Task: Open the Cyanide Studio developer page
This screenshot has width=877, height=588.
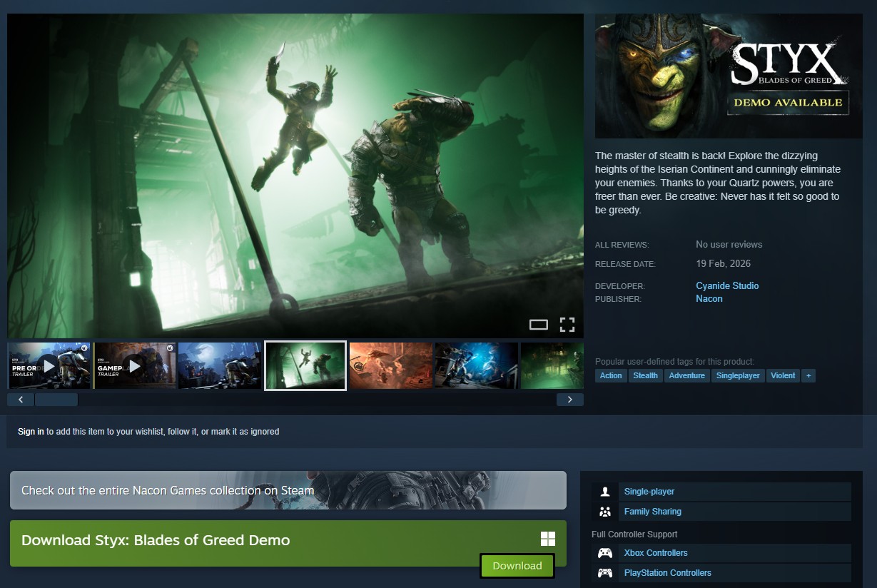Action: [727, 285]
